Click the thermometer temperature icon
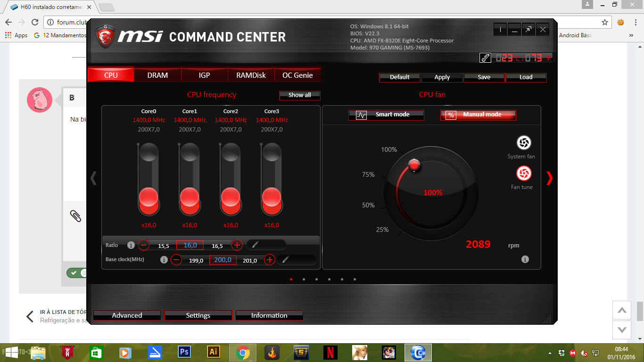The width and height of the screenshot is (644, 362). coord(485,58)
